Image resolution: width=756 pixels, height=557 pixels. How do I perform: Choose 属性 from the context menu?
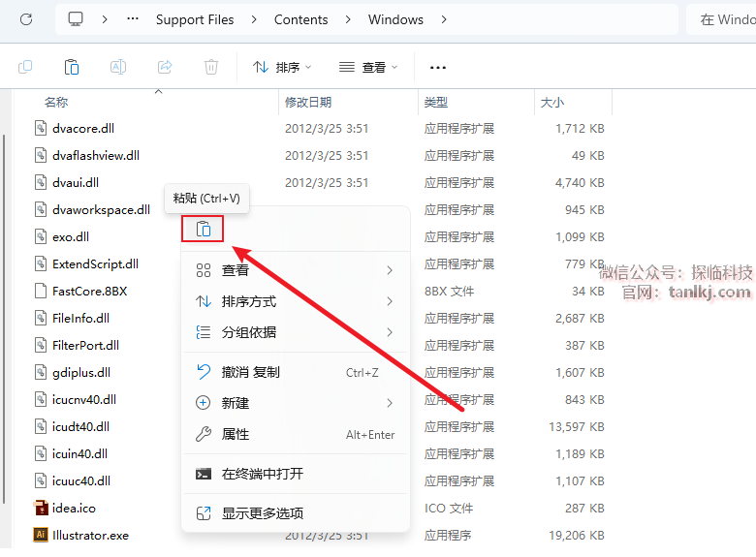236,435
